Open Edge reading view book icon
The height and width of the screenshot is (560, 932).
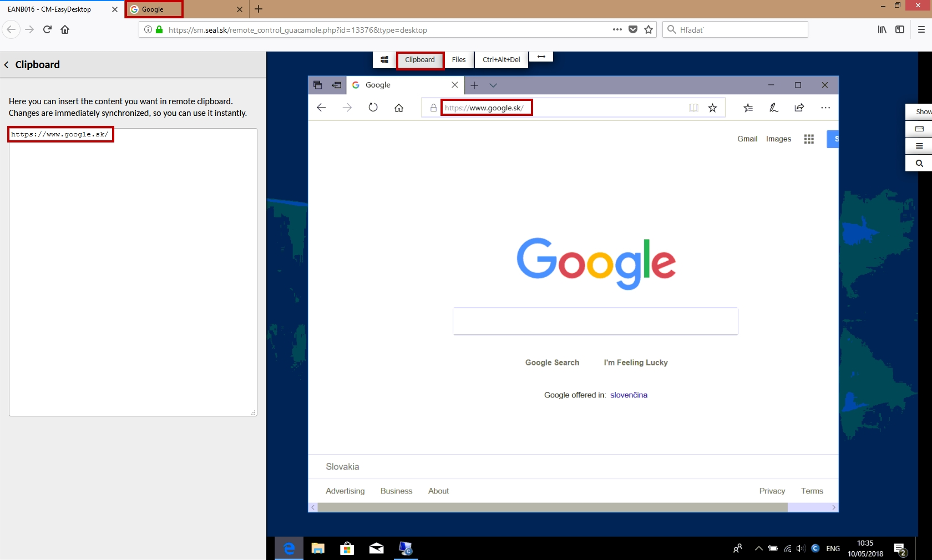click(x=693, y=108)
